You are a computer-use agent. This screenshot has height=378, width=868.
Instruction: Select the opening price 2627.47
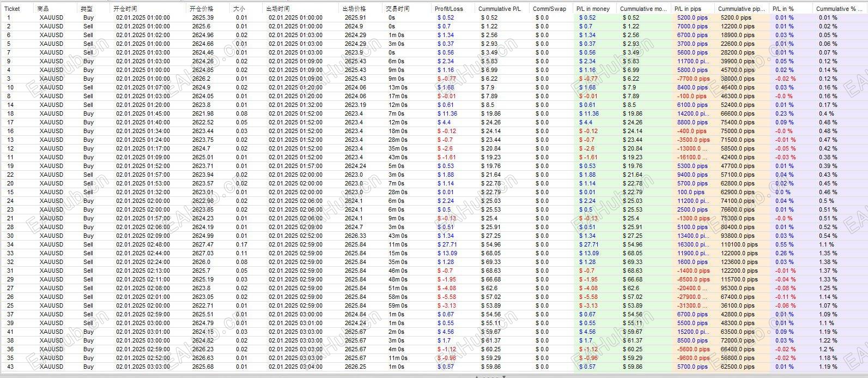click(x=203, y=244)
